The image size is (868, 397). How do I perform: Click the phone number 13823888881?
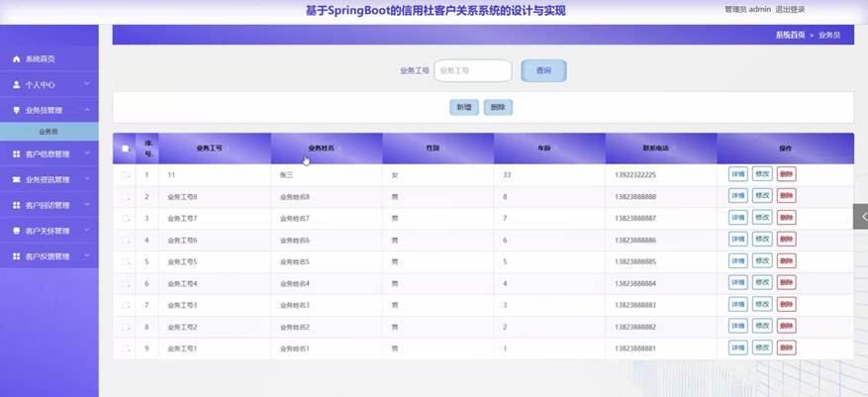[x=635, y=348]
